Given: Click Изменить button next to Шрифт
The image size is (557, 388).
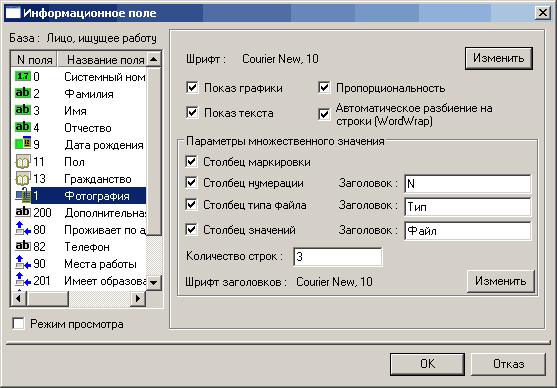Looking at the screenshot, I should pyautogui.click(x=499, y=58).
